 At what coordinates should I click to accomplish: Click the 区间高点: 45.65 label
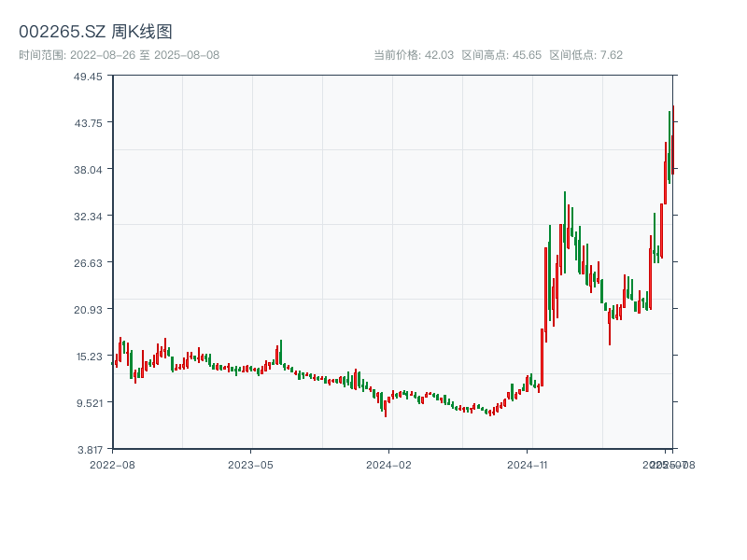(501, 55)
